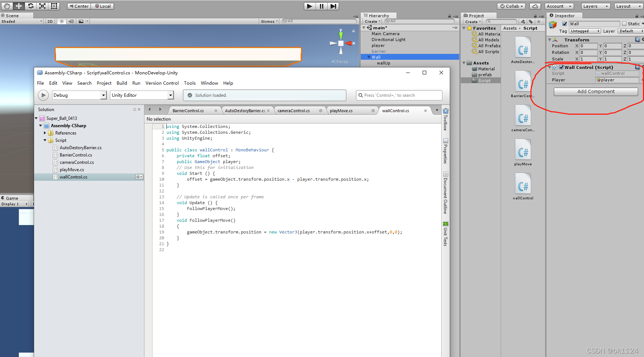644x357 pixels.
Task: Open the Unity Editor target dropdown
Action: [x=142, y=95]
